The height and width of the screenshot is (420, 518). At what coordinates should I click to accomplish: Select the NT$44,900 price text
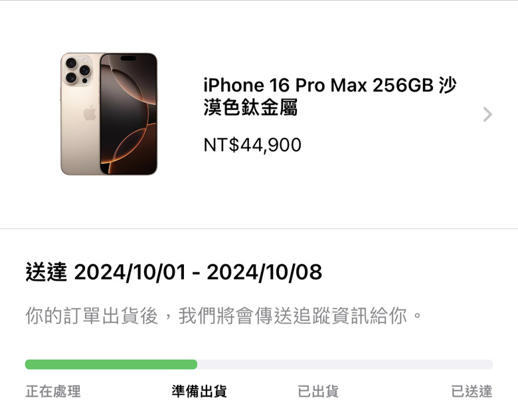[252, 145]
